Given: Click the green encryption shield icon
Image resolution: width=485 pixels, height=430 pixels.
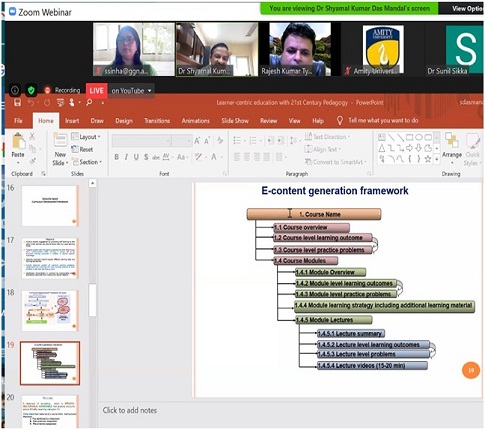Looking at the screenshot, I should pos(31,90).
